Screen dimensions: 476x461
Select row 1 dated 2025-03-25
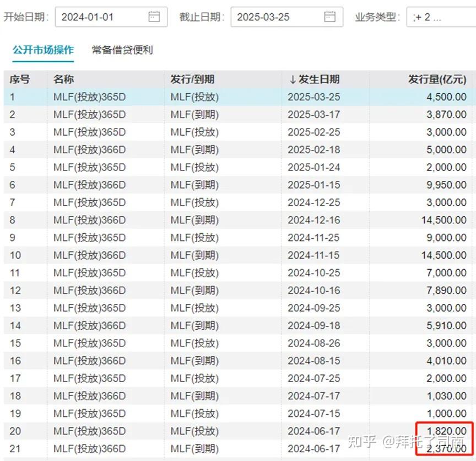(220, 97)
